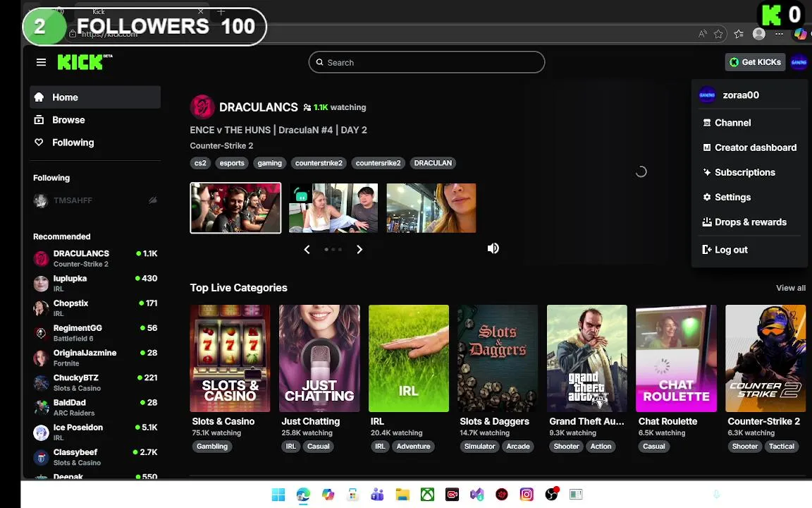
Task: Open Microsoft Edge from the taskbar
Action: [x=303, y=495]
